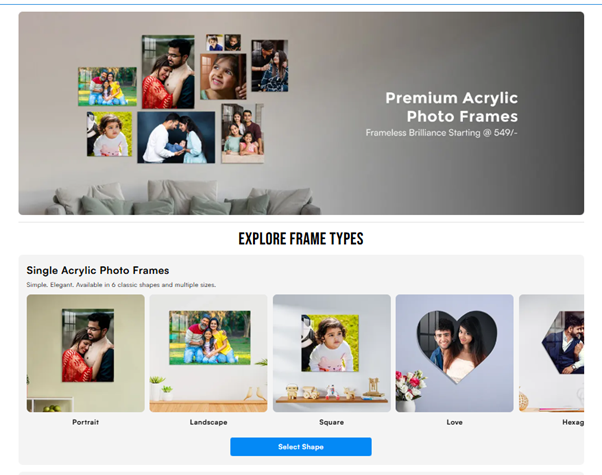The image size is (602, 475).
Task: Click the family on lawn photo in banner
Action: (107, 87)
